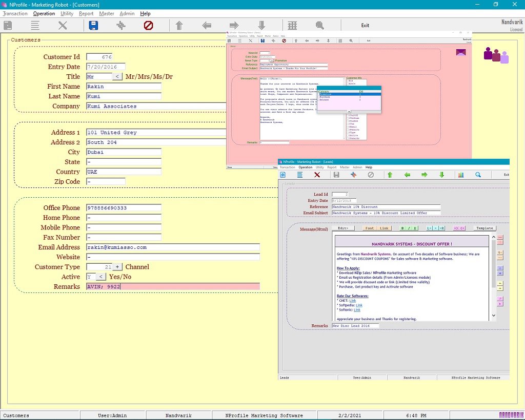Image resolution: width=525 pixels, height=420 pixels.
Task: Click the blue magnifier icon in Leads window
Action: coord(478,175)
